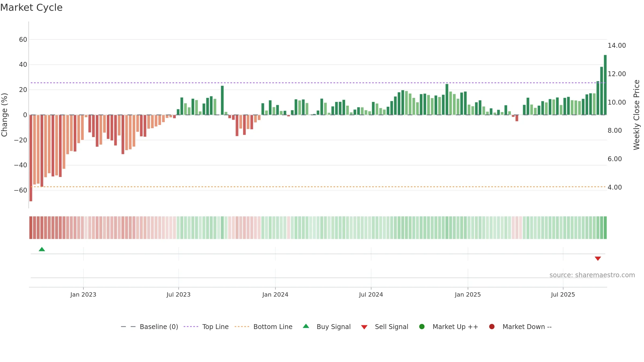Screen dimensions: 644x362
Task: Click the green Buy Signal triangle marker on chart
Action: 42,249
